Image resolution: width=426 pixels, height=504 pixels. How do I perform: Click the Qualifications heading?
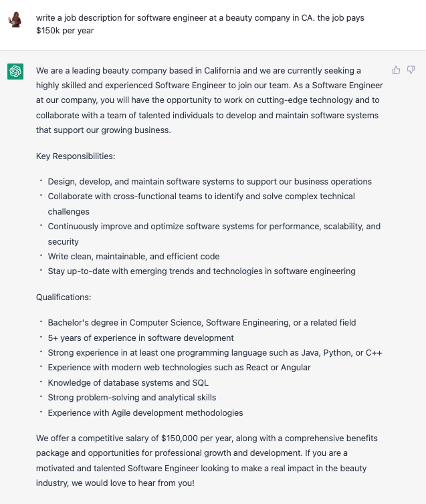64,297
